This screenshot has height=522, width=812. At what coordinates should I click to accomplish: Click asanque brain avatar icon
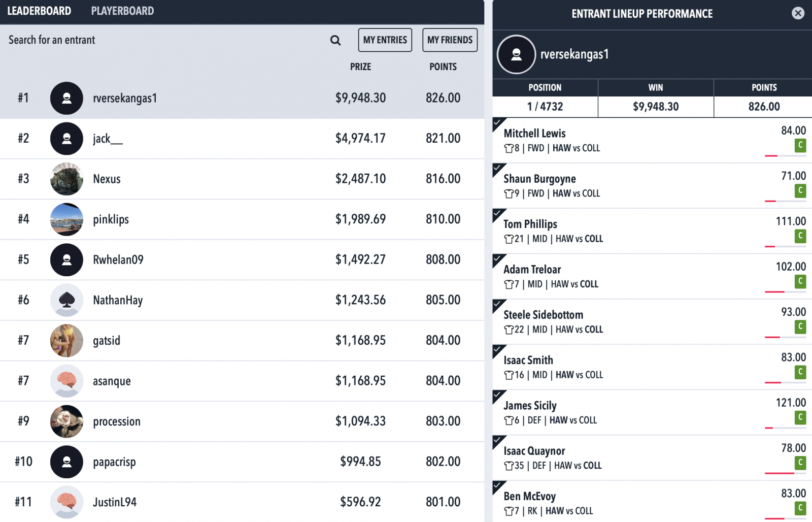tap(66, 381)
